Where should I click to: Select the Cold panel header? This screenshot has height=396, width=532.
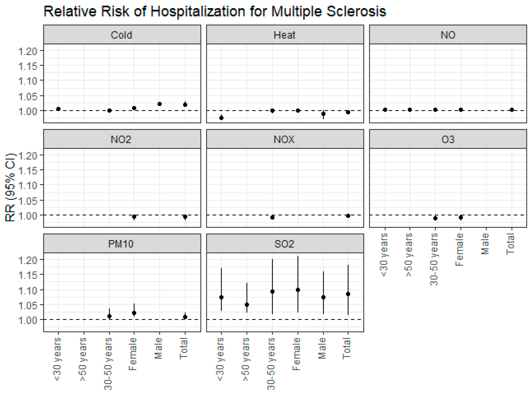122,35
